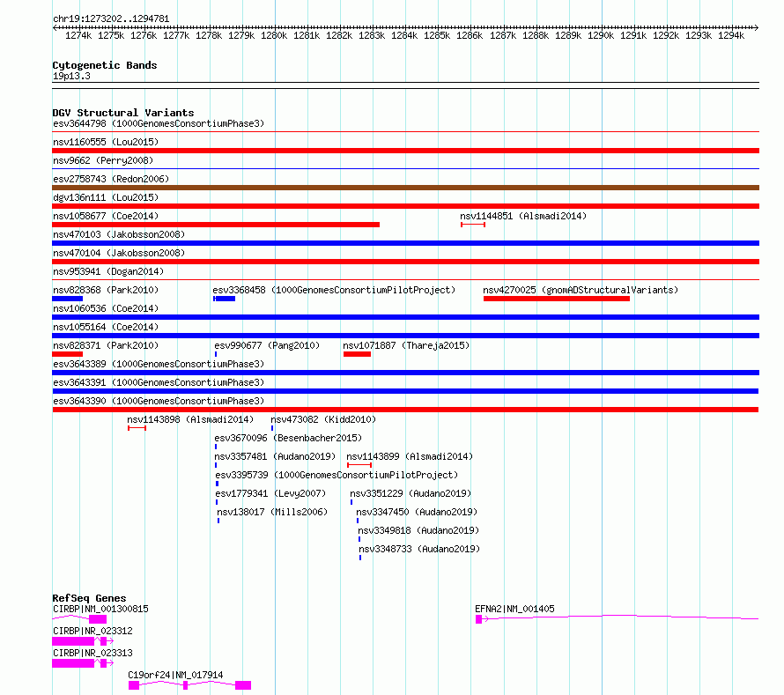
Task: Open nsv3347450 (Audano2019) label
Action: 417,512
